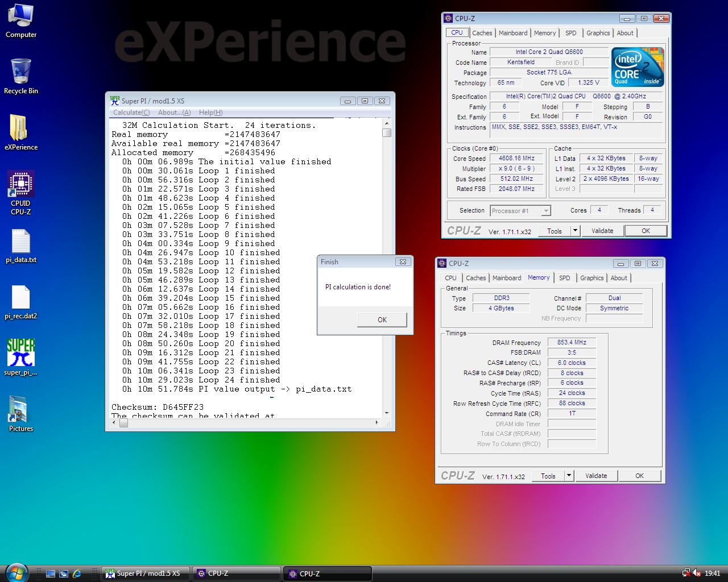The image size is (728, 582).
Task: Open the Calculate menu in Super PI
Action: click(131, 113)
